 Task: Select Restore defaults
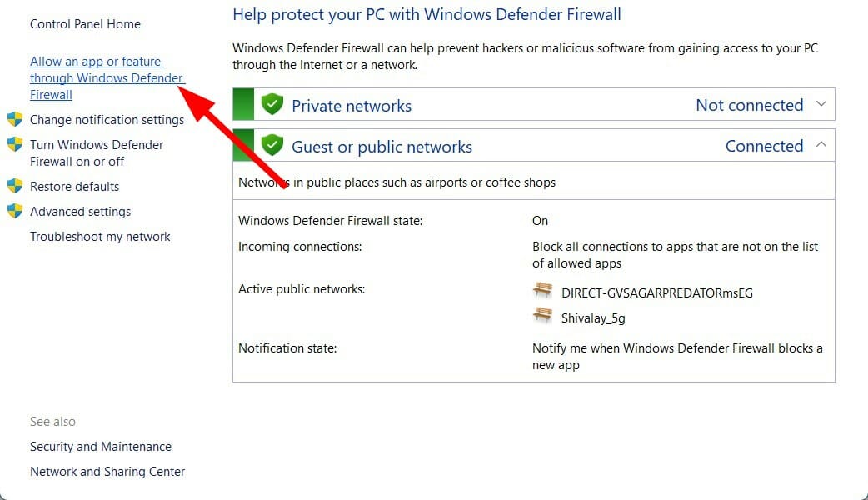(75, 187)
